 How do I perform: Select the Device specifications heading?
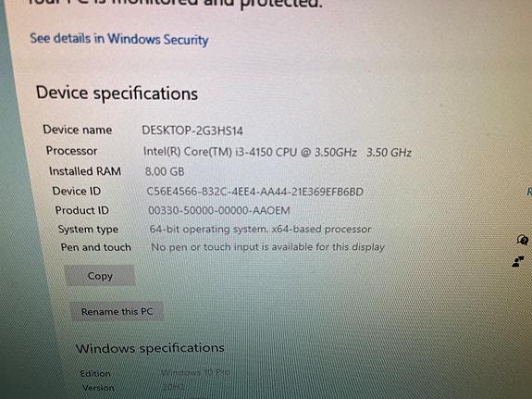coord(117,94)
